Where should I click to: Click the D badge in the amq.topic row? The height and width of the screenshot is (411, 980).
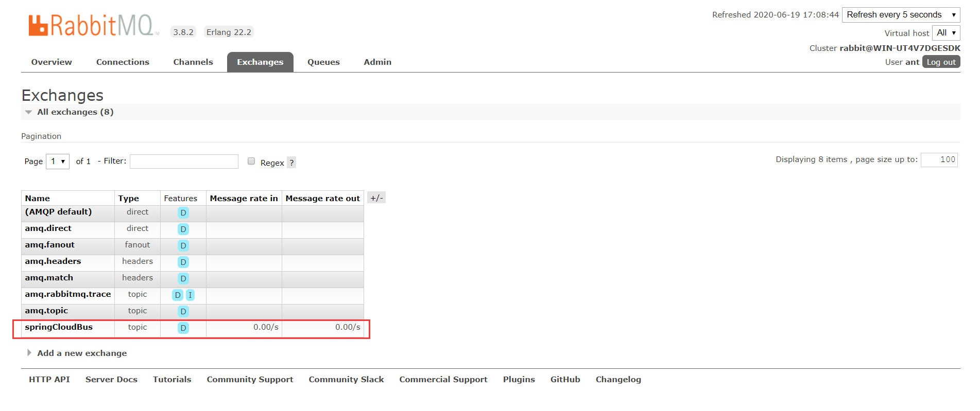[183, 311]
